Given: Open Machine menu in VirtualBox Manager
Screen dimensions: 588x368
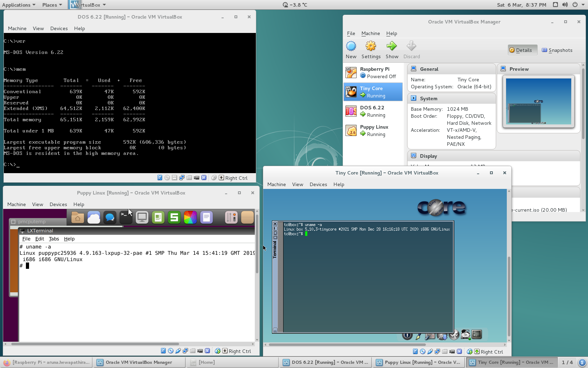Looking at the screenshot, I should click(371, 33).
